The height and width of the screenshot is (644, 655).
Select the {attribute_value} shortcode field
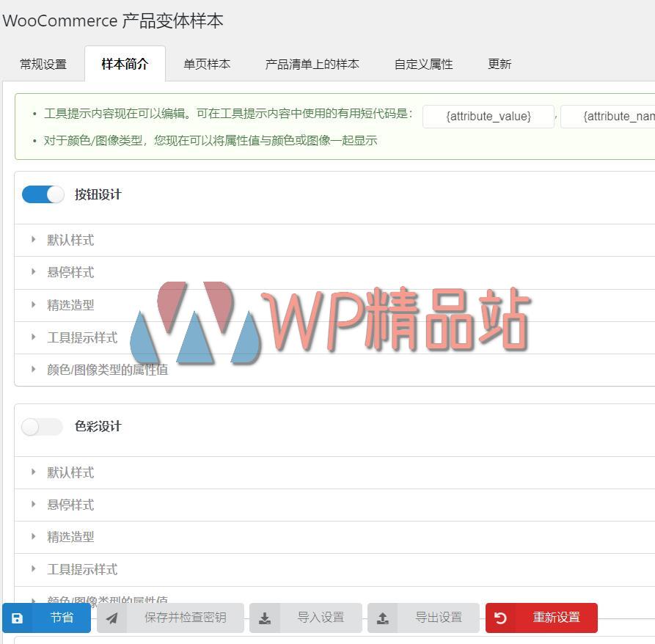coord(488,116)
